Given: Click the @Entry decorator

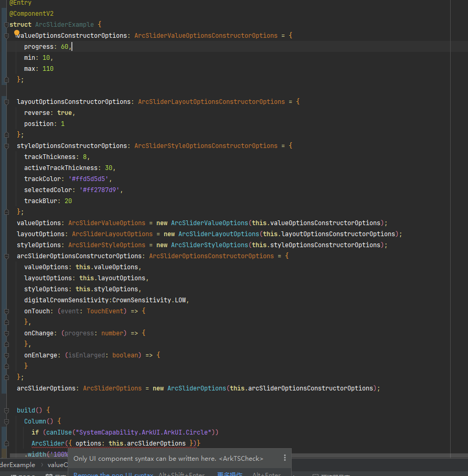Looking at the screenshot, I should (x=20, y=3).
